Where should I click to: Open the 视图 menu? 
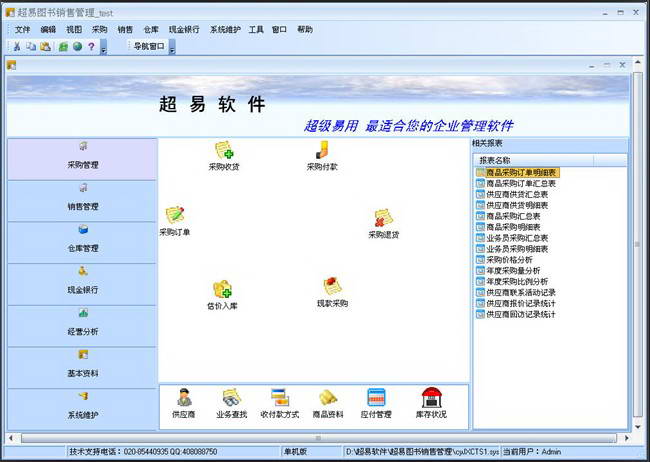point(74,29)
